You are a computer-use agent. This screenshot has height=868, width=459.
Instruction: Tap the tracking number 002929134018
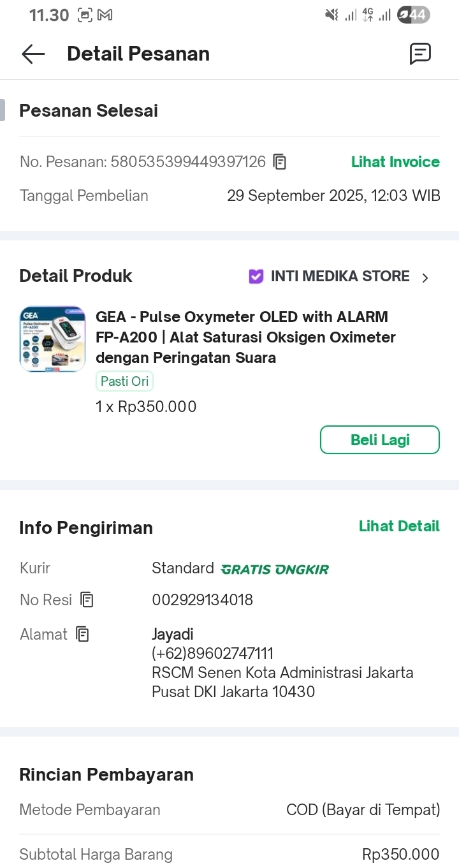(202, 600)
